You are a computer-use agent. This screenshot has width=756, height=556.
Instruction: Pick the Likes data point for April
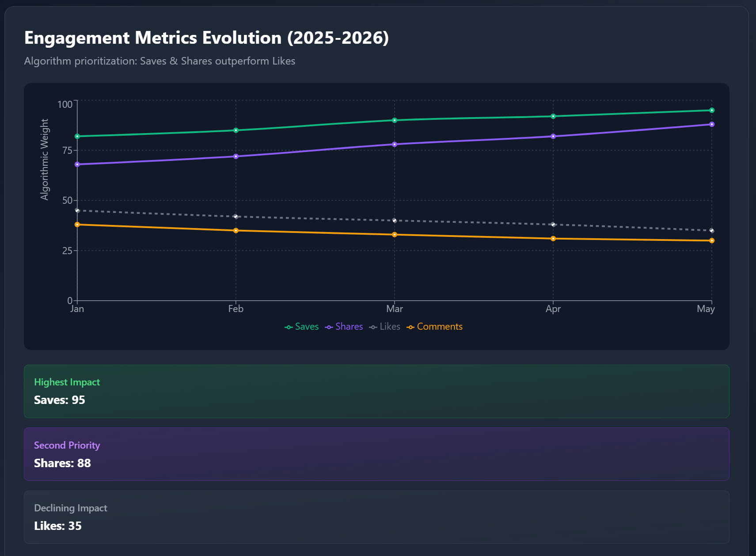553,225
